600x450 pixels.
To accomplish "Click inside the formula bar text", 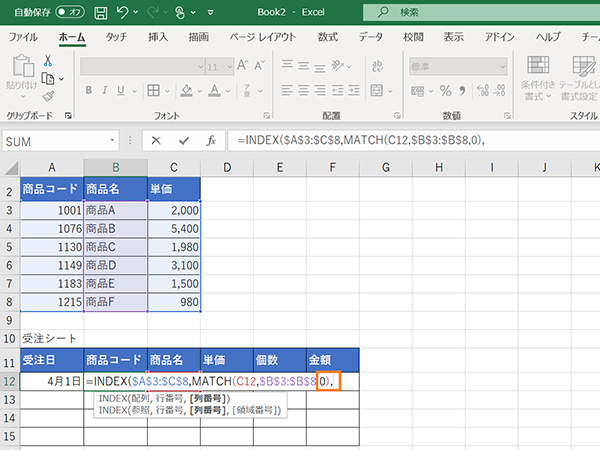I will 400,141.
